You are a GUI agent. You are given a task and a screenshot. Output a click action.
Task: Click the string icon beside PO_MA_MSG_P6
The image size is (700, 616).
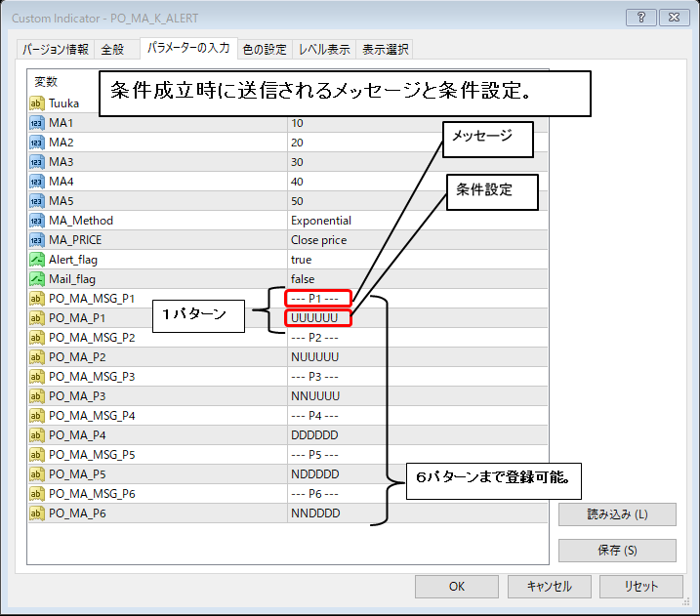click(37, 494)
